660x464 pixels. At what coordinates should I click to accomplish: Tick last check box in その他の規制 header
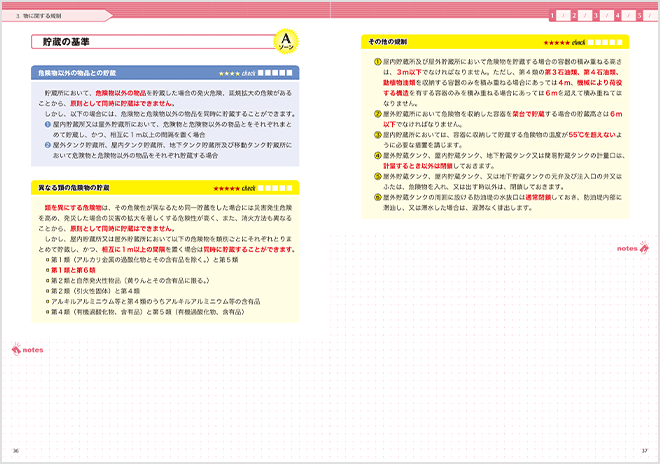[x=621, y=43]
